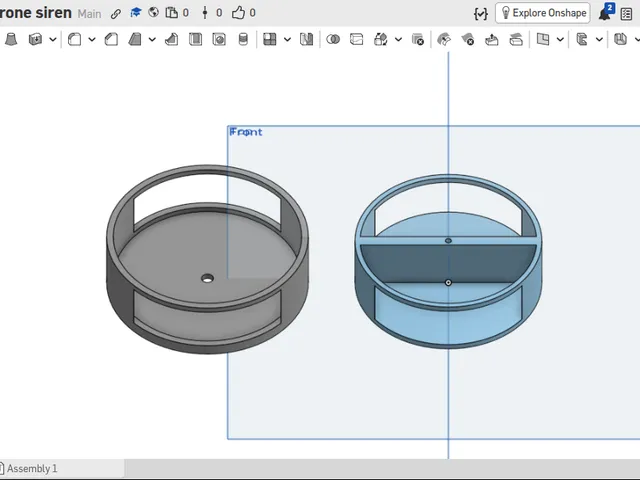Select the Split tool
Viewport: 640px width, 480px height.
pos(357,40)
